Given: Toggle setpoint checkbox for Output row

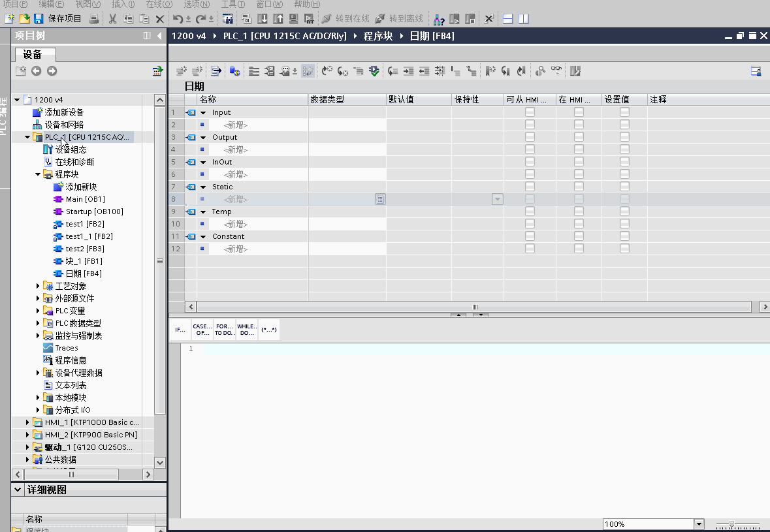Looking at the screenshot, I should 624,137.
